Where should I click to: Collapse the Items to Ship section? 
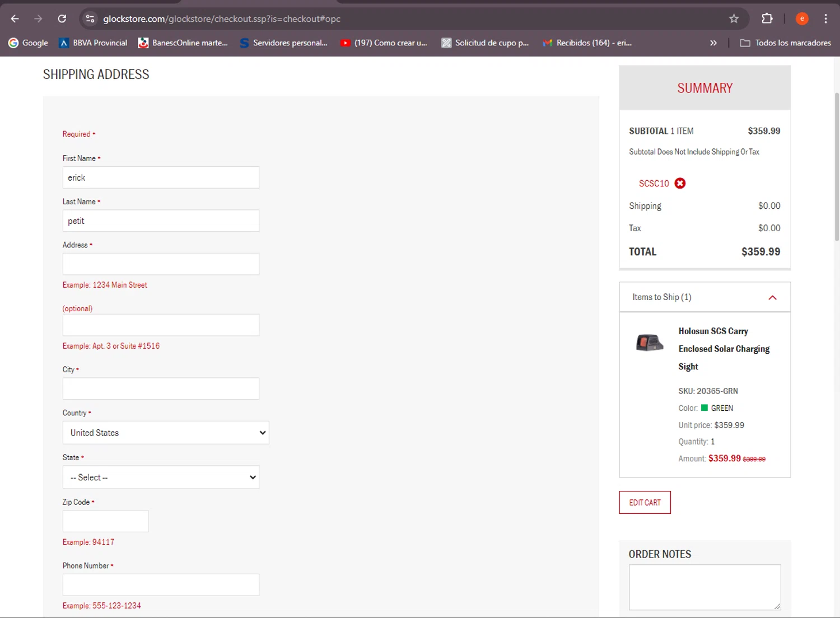pos(772,297)
